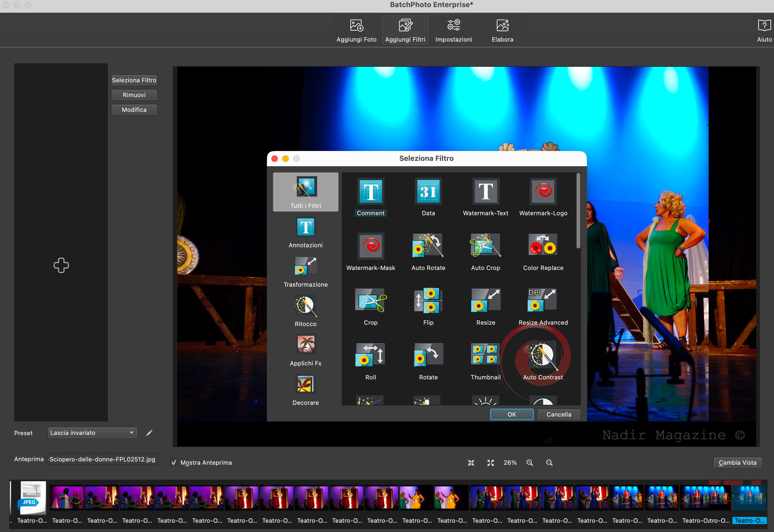Click the Data calendar filter icon
This screenshot has height=532, width=774.
(x=428, y=191)
